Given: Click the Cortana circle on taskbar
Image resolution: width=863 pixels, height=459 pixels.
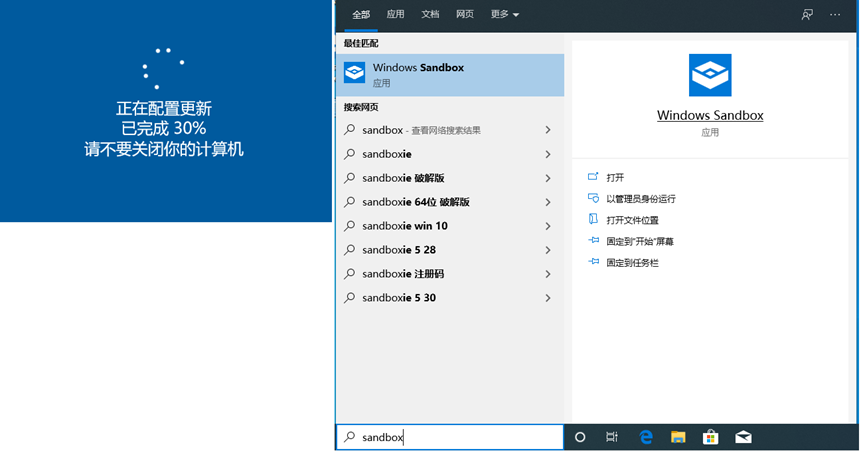Looking at the screenshot, I should (x=580, y=438).
